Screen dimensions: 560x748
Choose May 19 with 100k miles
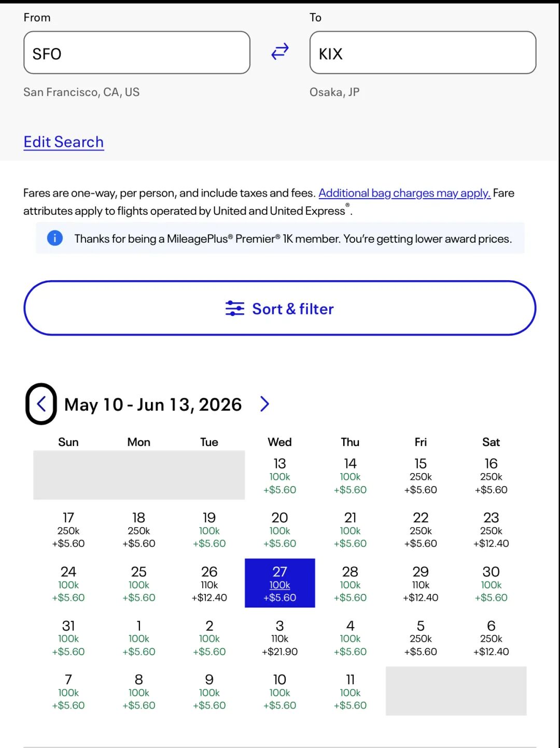209,530
